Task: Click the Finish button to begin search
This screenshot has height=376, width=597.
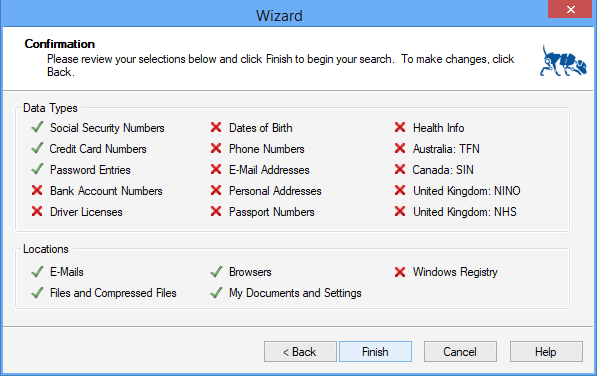Action: (375, 351)
